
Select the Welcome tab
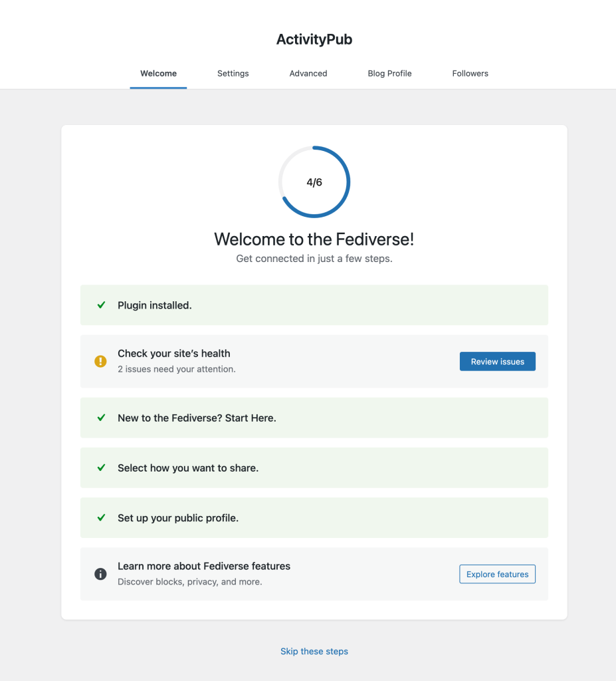pos(158,73)
